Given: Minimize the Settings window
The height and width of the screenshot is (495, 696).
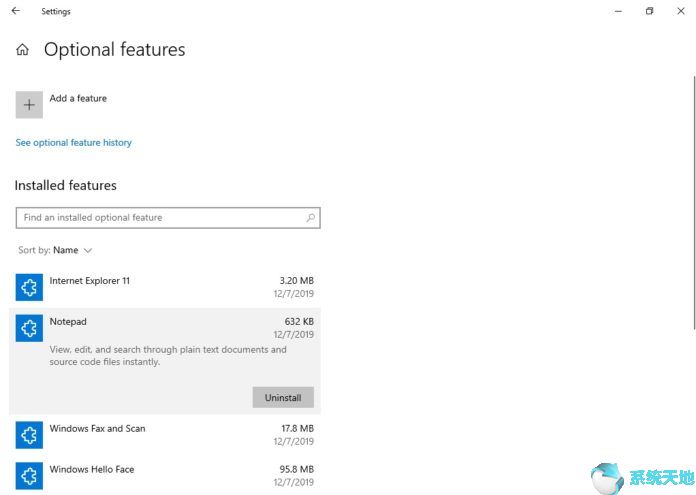Looking at the screenshot, I should click(618, 11).
